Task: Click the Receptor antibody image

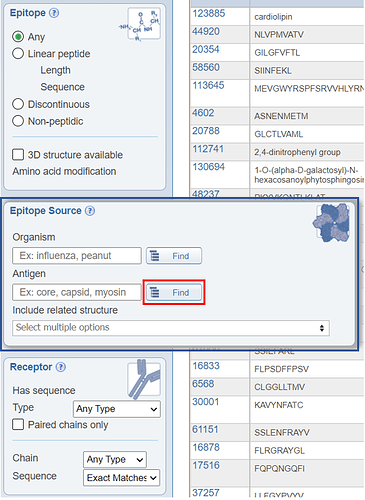Action: click(144, 380)
